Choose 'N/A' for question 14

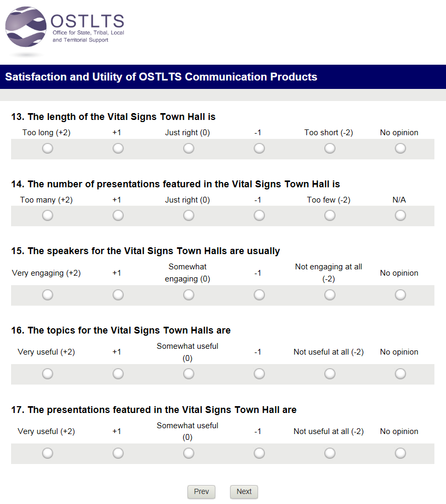click(400, 215)
